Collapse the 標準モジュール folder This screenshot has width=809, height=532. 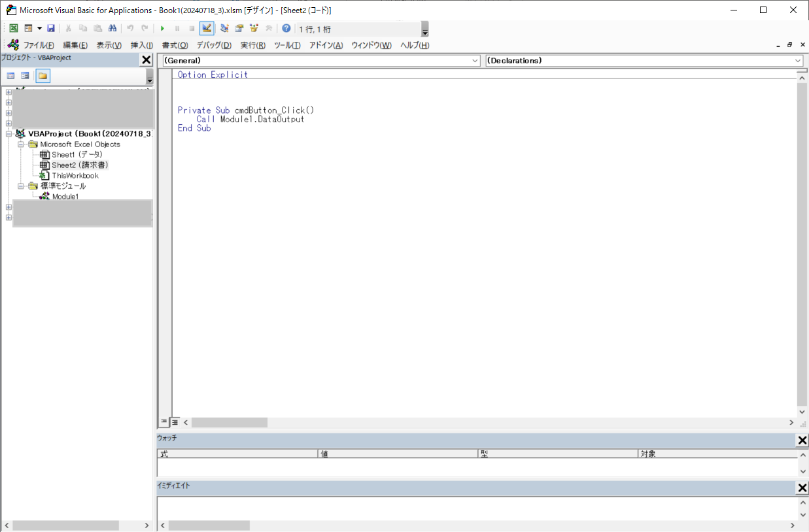pos(21,186)
